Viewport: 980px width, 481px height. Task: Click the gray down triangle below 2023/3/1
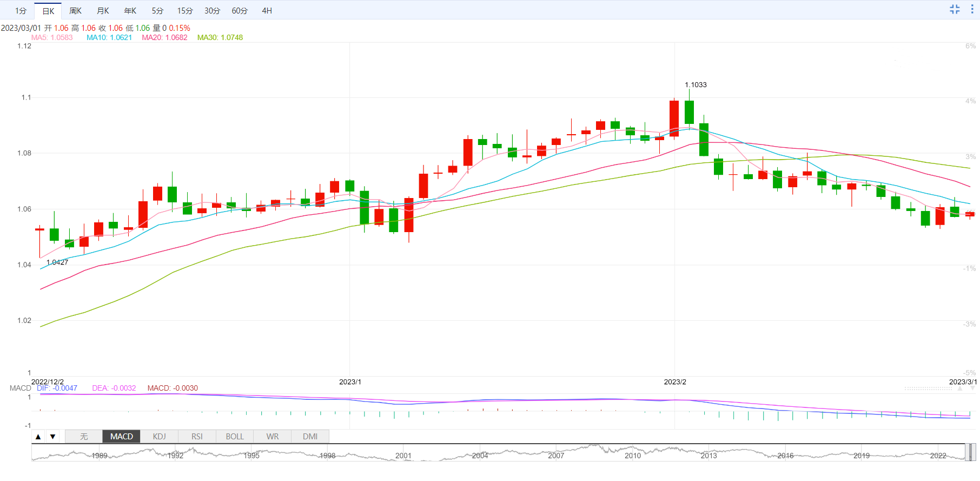[x=972, y=388]
